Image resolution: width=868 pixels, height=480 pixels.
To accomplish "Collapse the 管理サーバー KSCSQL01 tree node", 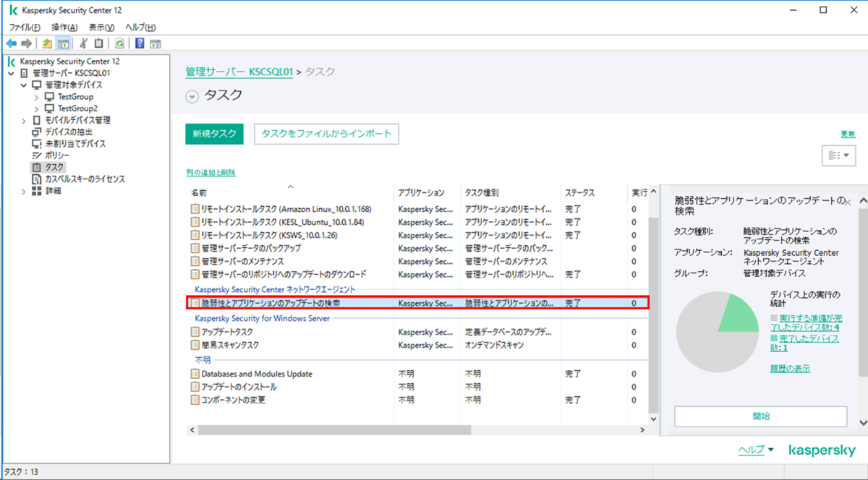I will tap(11, 73).
